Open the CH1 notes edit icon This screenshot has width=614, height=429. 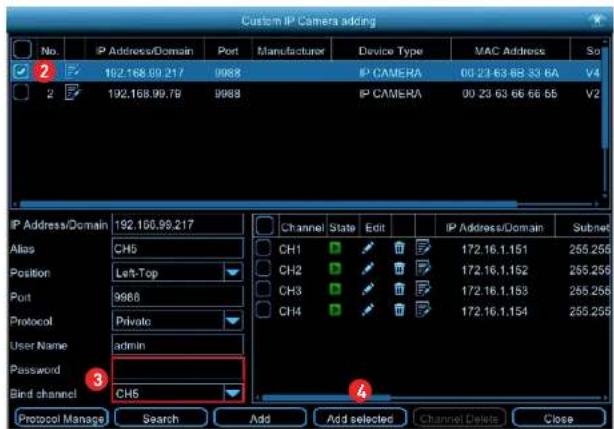423,247
